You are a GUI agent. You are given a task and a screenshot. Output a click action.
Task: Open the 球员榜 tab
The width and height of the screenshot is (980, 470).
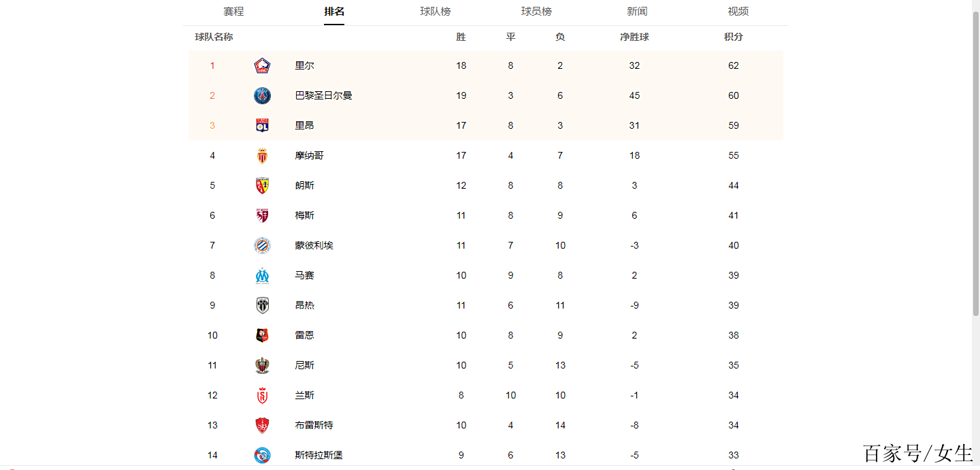(535, 12)
